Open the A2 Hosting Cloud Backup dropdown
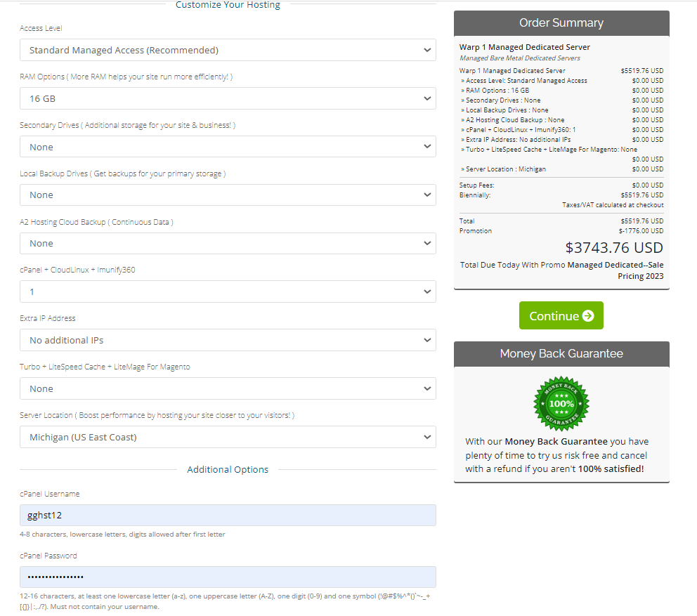This screenshot has width=697, height=616. (x=228, y=243)
